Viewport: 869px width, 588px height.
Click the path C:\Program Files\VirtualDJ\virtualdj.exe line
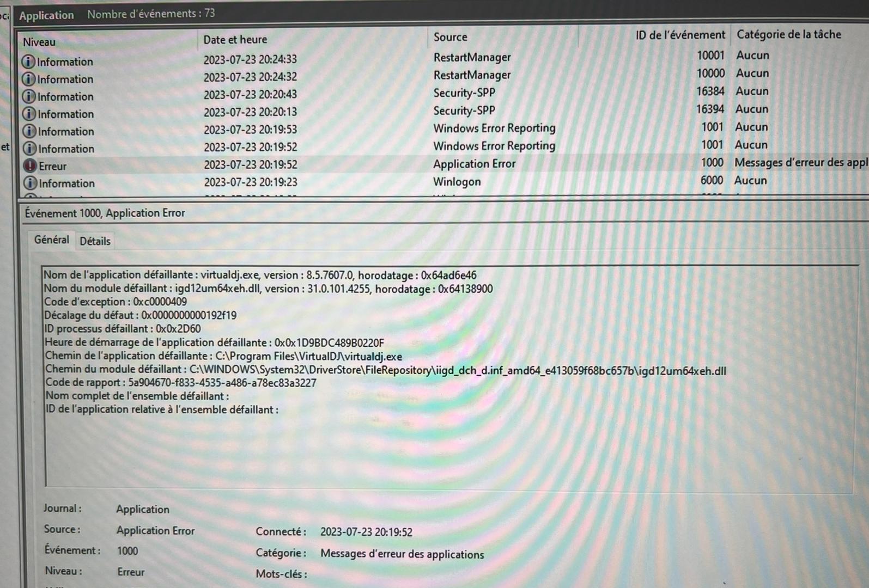pyautogui.click(x=223, y=356)
